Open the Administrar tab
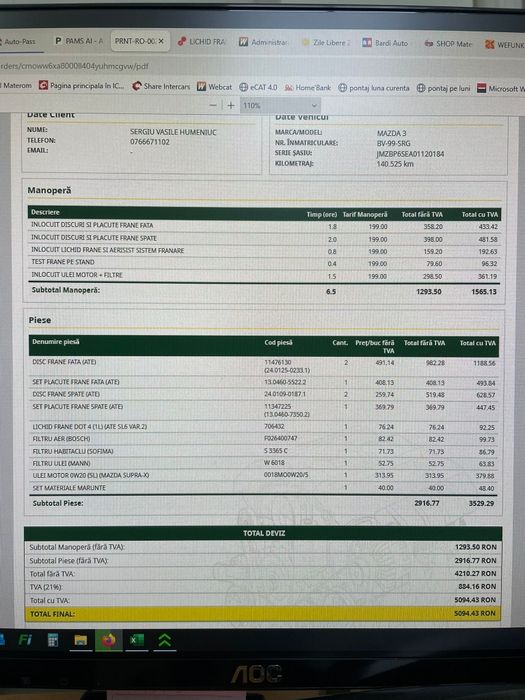Image resolution: width=525 pixels, height=700 pixels. tap(263, 42)
